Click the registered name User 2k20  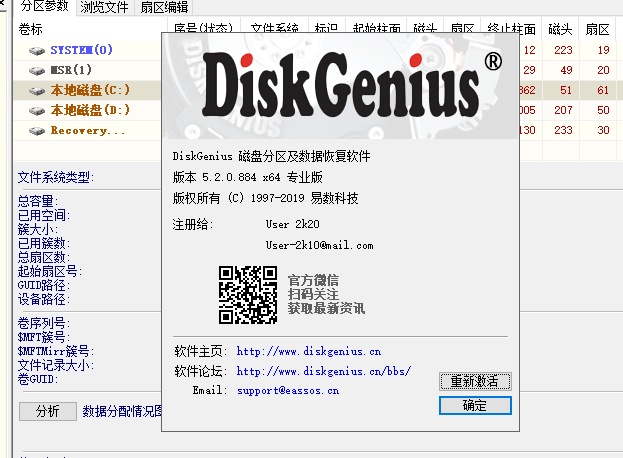pyautogui.click(x=292, y=224)
